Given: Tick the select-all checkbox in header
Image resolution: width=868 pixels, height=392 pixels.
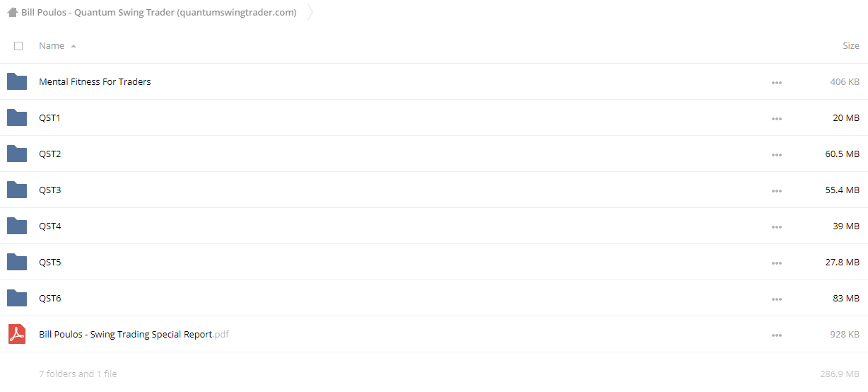Looking at the screenshot, I should [x=18, y=46].
